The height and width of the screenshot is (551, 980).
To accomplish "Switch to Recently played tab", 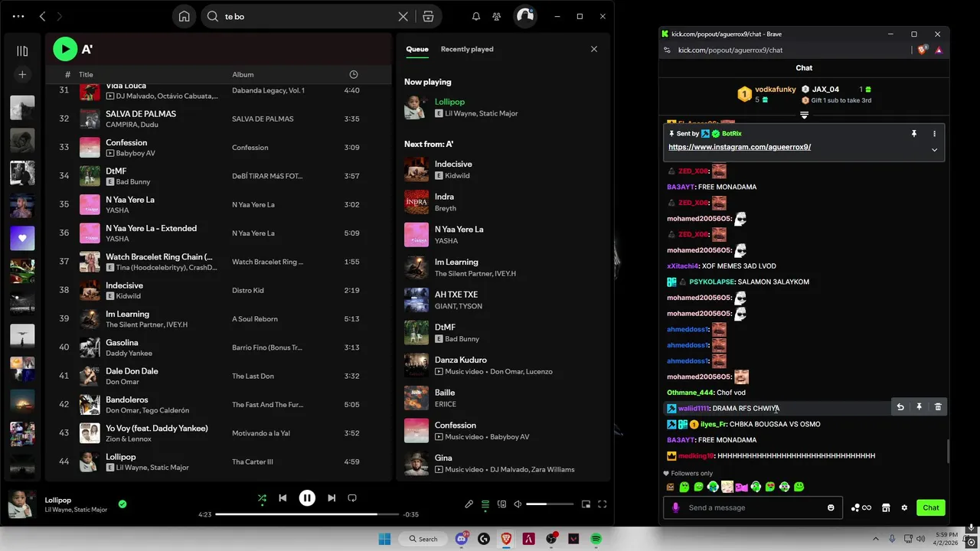I will pos(467,49).
